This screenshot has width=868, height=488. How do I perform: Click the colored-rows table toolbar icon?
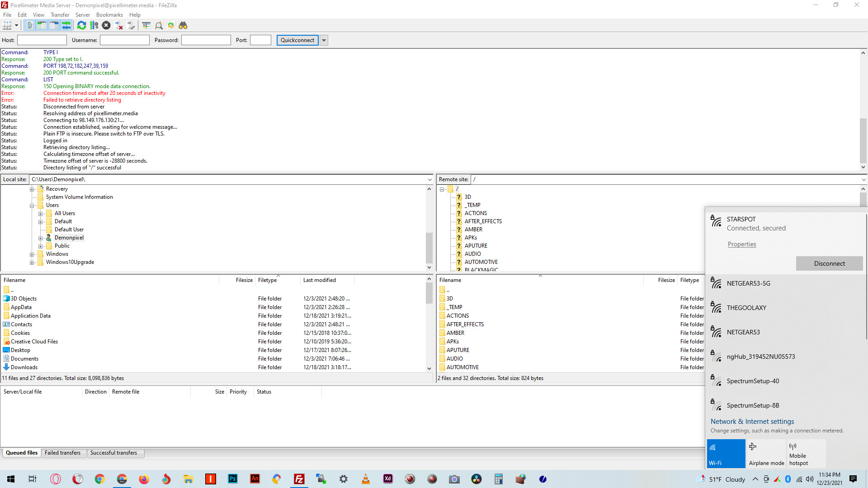[146, 25]
